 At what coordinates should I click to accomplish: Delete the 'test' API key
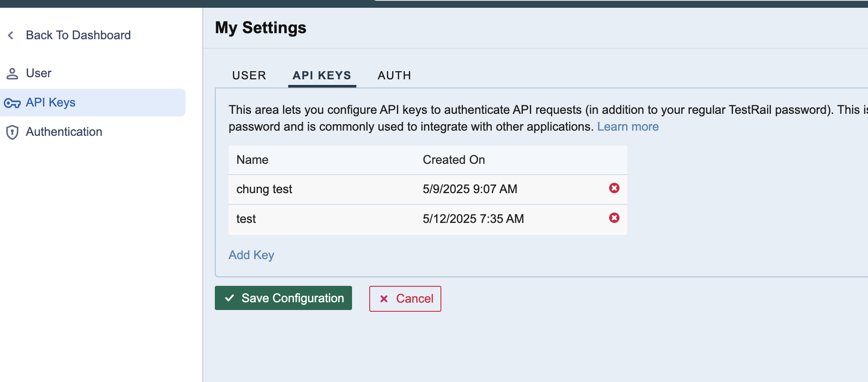click(x=614, y=218)
